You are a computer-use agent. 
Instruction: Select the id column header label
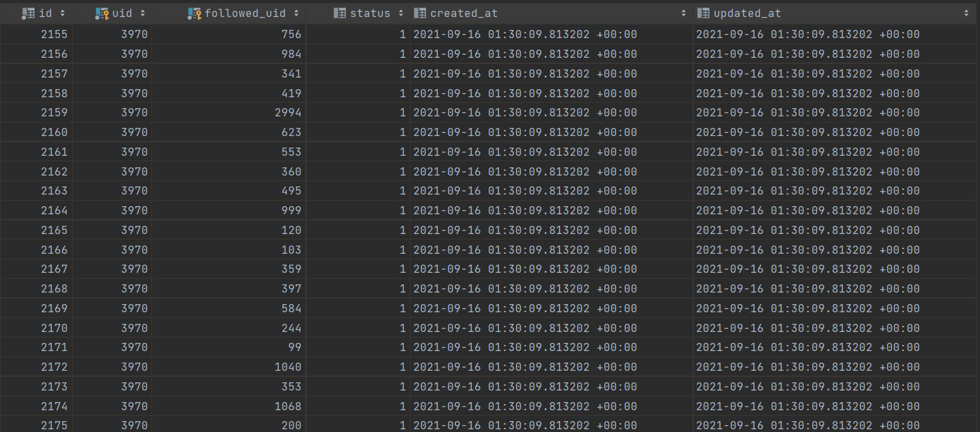(46, 13)
